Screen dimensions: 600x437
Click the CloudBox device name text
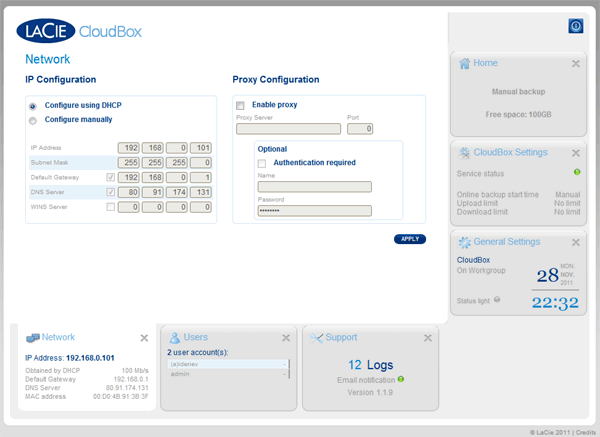[x=473, y=260]
